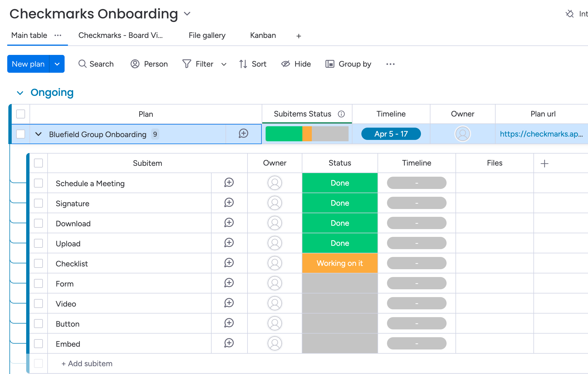Assign owner avatar for Checklist
588x374 pixels.
[x=275, y=263]
